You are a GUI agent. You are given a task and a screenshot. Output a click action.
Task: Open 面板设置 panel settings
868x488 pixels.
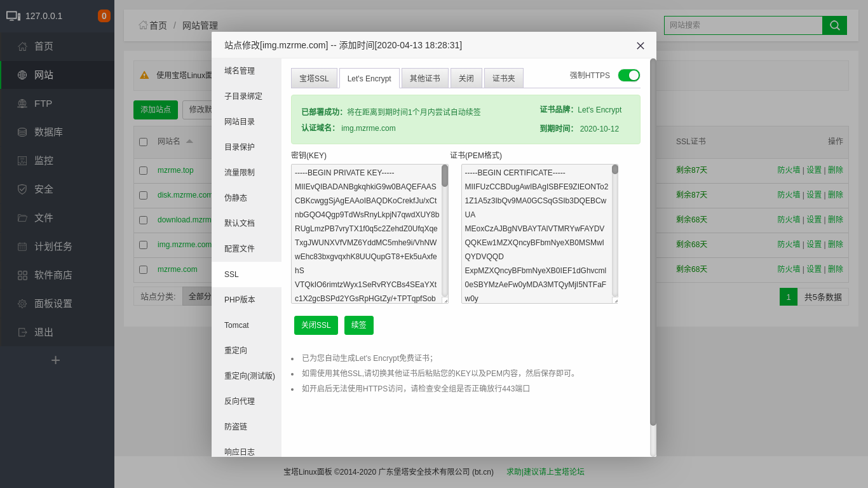[57, 304]
